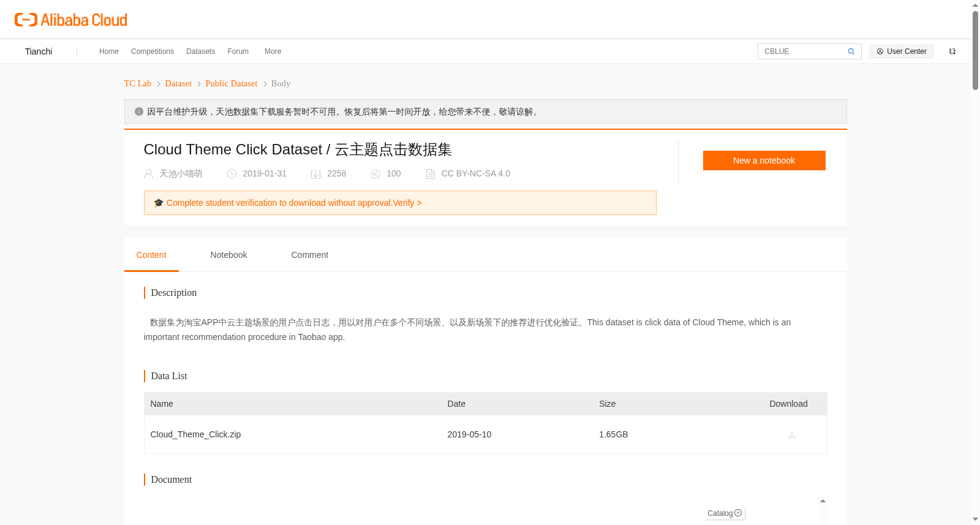980x525 pixels.
Task: Click the New a notebook button
Action: pos(764,161)
